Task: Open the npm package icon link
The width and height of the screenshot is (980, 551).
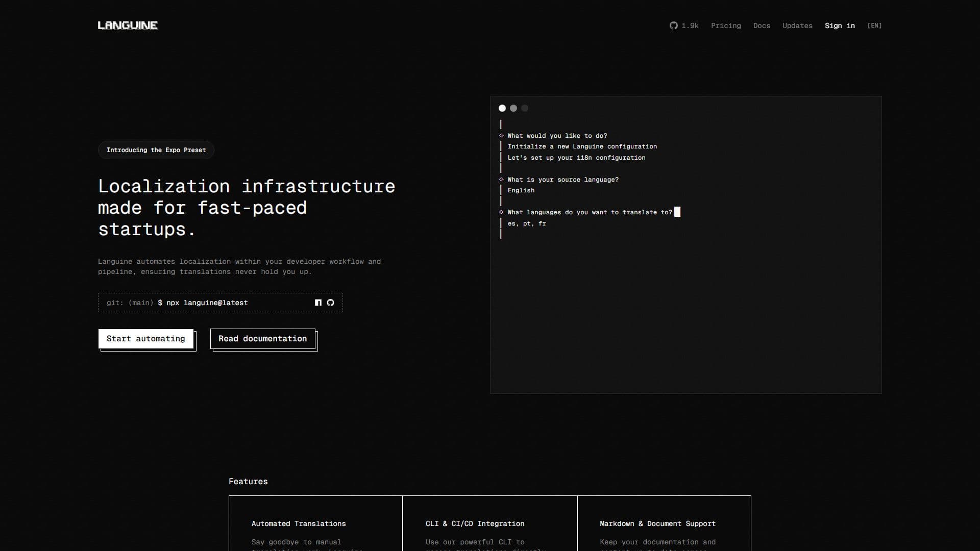Action: click(x=318, y=303)
